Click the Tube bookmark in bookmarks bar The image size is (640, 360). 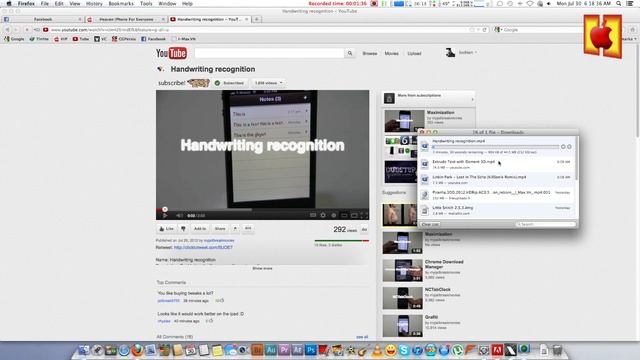pos(81,39)
